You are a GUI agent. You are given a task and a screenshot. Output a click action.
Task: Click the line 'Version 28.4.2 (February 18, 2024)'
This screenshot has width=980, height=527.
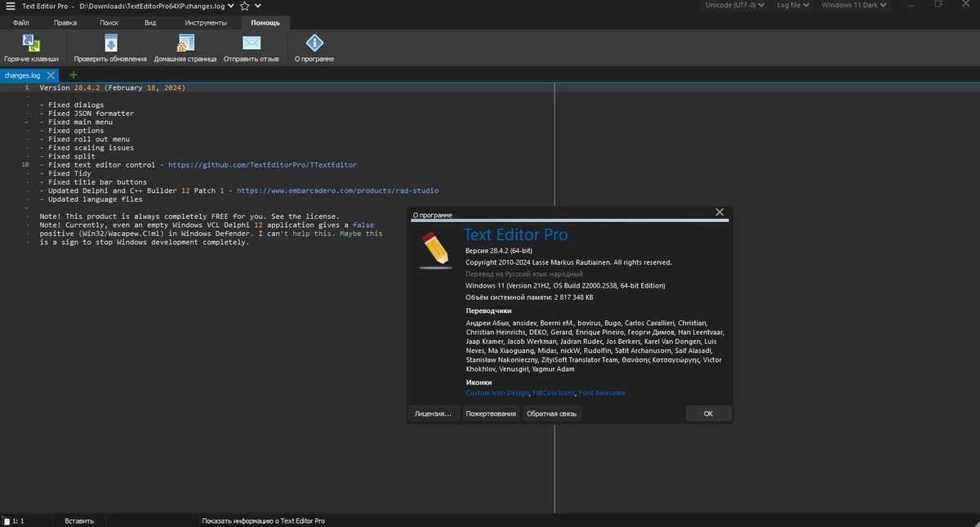[x=112, y=87]
